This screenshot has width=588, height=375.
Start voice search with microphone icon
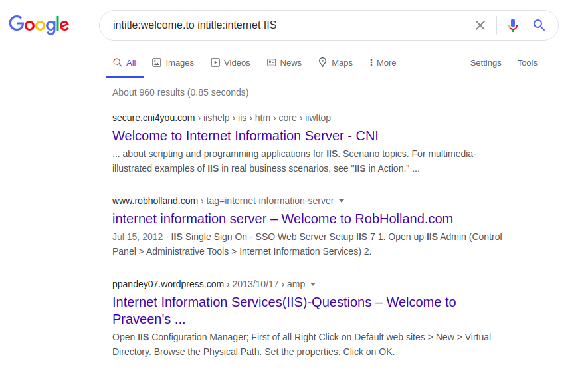[513, 25]
